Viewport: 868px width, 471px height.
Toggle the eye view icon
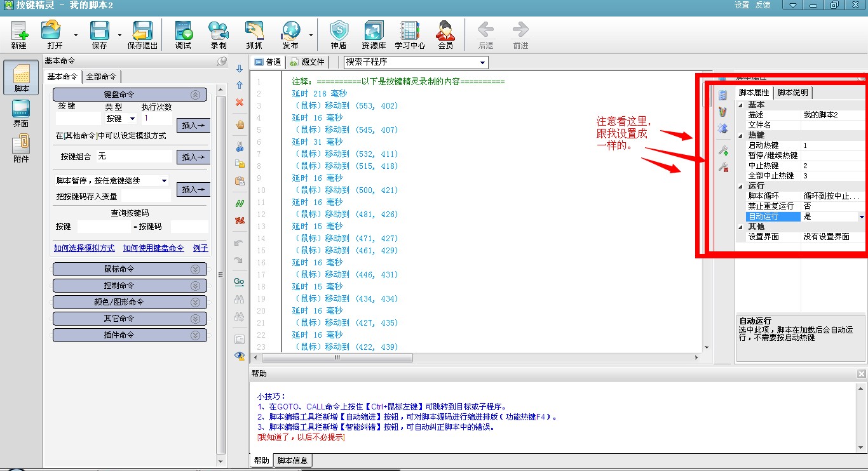[240, 356]
